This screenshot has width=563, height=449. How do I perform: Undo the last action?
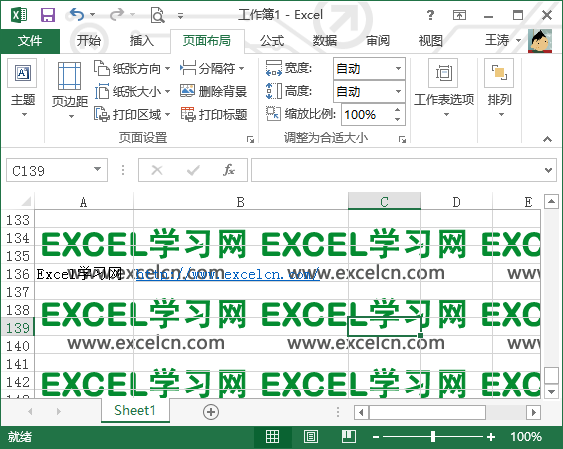tap(76, 14)
